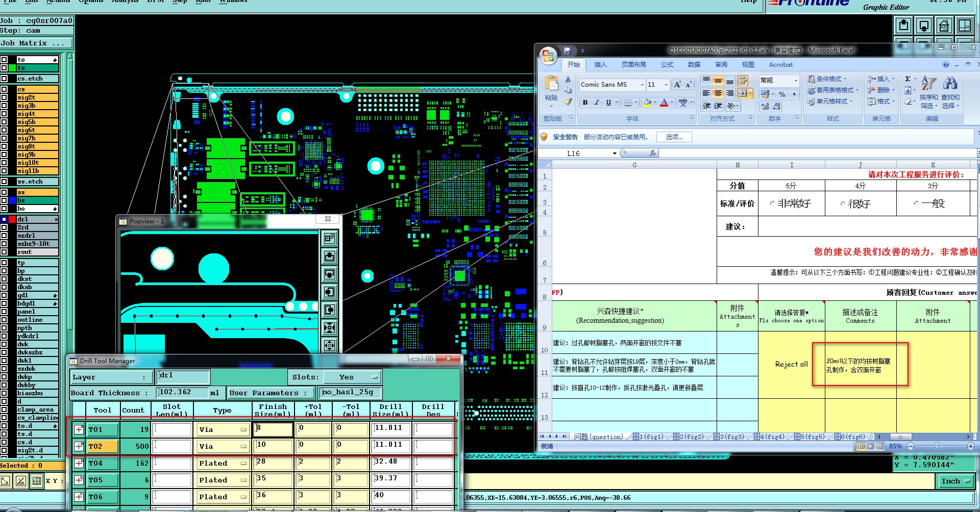
Task: Click the Job Matrix button
Action: 37,43
